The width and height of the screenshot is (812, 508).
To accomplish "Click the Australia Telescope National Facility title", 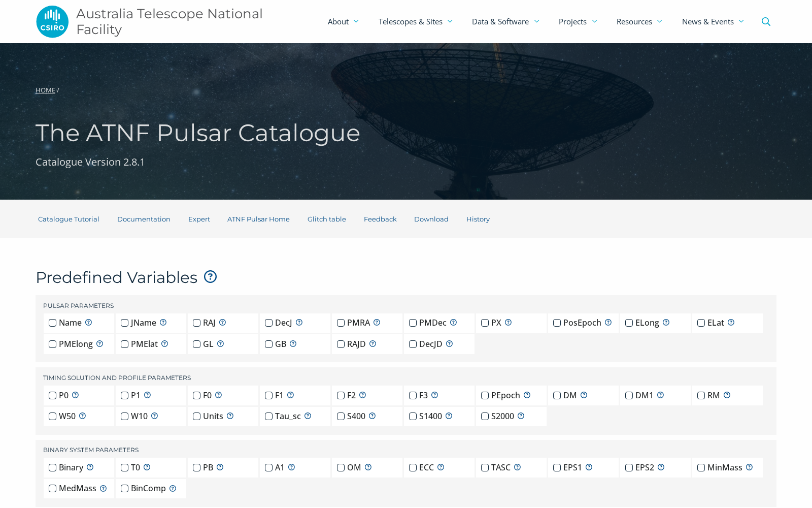I will pos(170,21).
